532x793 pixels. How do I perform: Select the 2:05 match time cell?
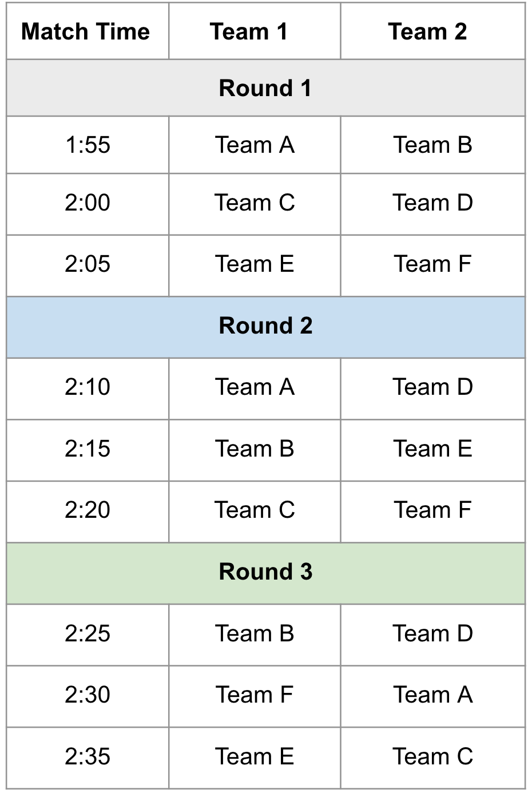88,264
